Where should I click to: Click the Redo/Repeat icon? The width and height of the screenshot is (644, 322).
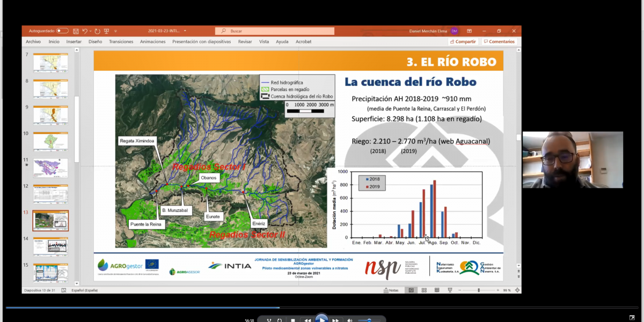click(x=97, y=31)
